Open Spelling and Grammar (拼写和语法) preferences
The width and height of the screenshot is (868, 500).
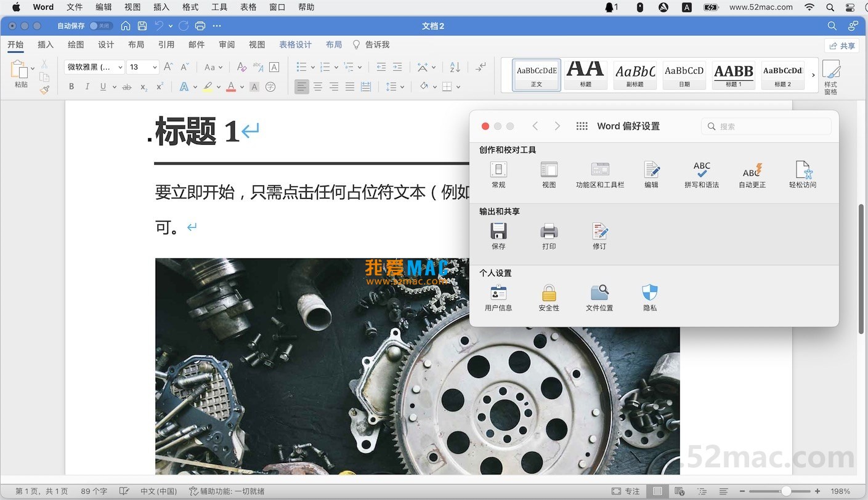click(702, 175)
